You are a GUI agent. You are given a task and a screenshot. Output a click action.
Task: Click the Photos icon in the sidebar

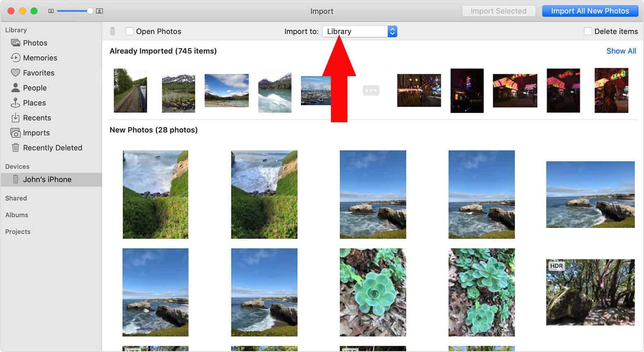[15, 43]
